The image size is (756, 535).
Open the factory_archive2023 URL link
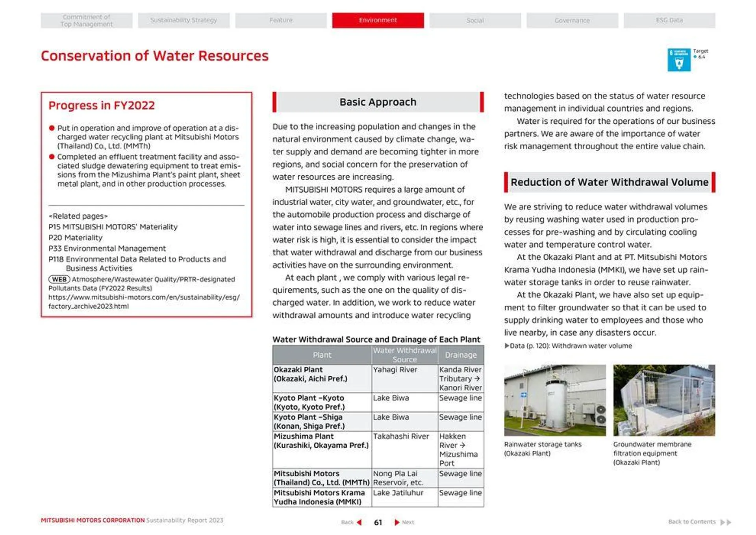pos(144,302)
